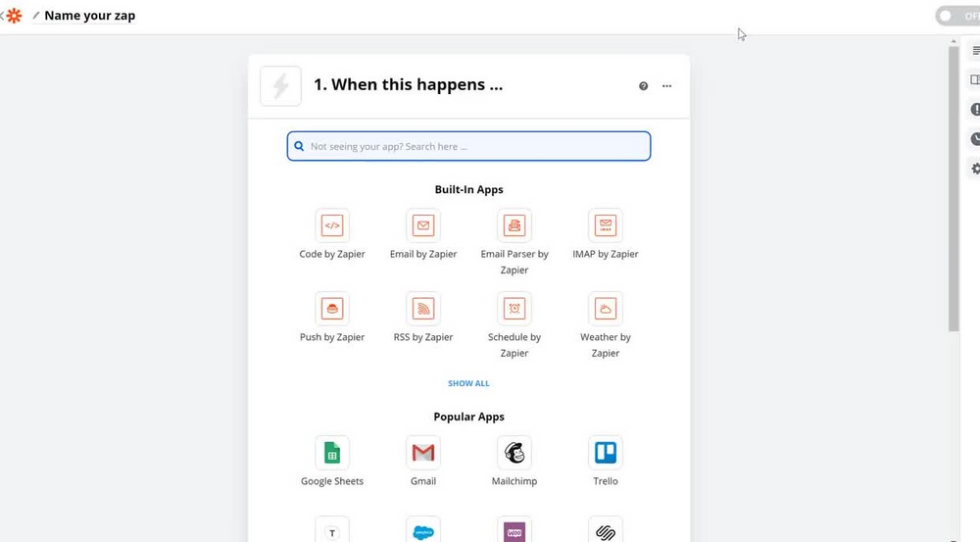Select the IMAP by Zapier icon
980x542 pixels.
pyautogui.click(x=606, y=225)
